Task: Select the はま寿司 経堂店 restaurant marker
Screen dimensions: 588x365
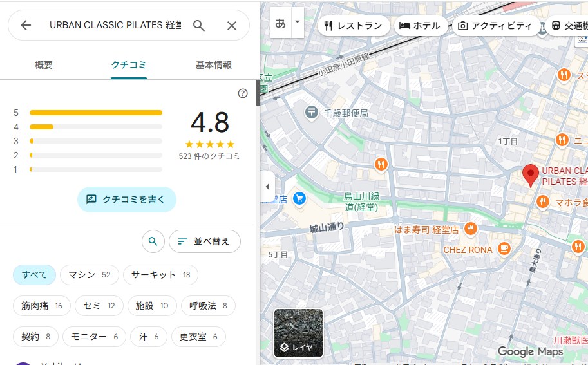Action: [471, 229]
